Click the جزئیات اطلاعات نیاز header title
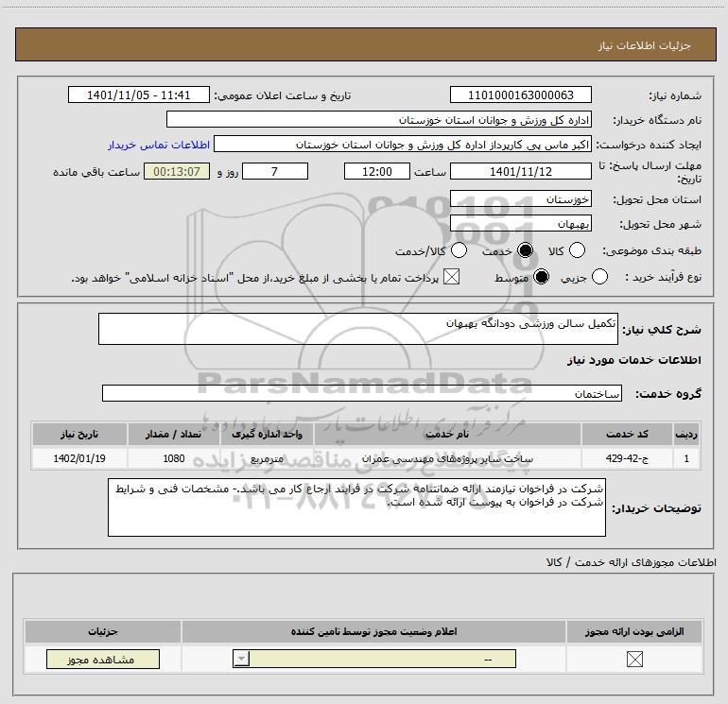Image resolution: width=728 pixels, height=704 pixels. (x=644, y=45)
